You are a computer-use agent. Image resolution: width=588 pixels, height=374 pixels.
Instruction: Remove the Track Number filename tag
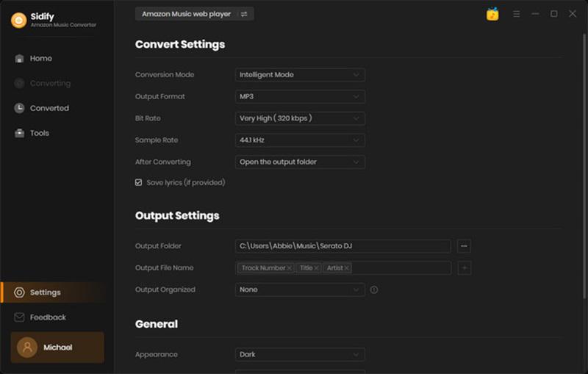coord(290,268)
